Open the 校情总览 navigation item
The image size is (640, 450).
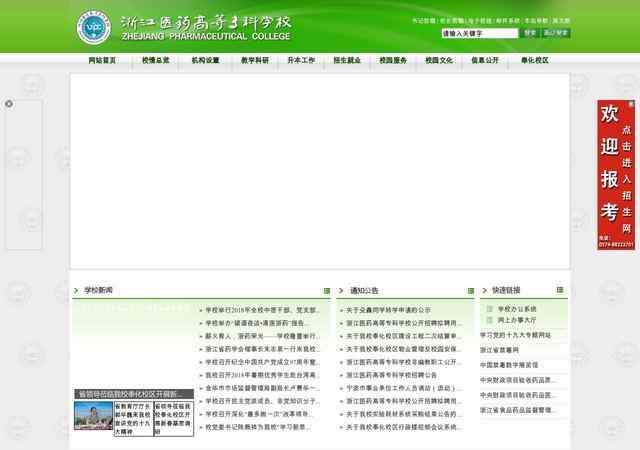point(156,60)
